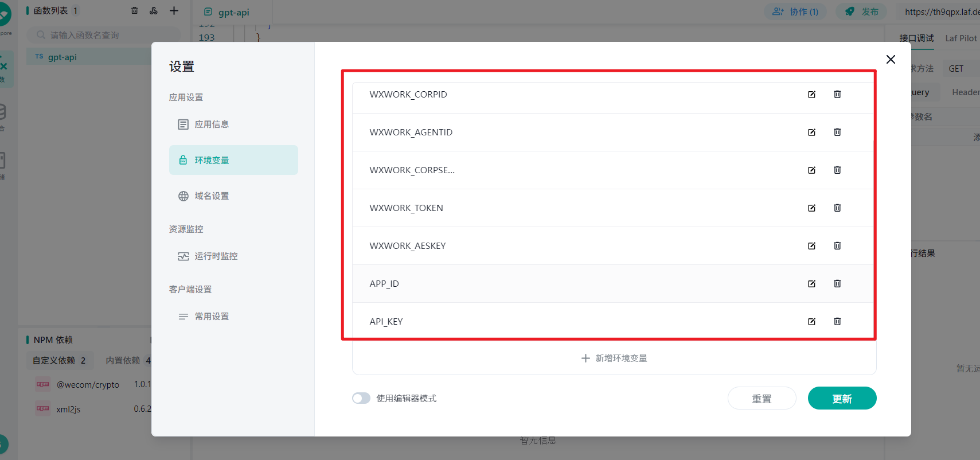The height and width of the screenshot is (460, 980).
Task: Click the add function plus icon
Action: coord(174,10)
